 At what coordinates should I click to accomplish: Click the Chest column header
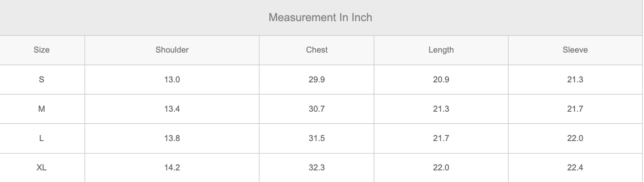(x=316, y=50)
